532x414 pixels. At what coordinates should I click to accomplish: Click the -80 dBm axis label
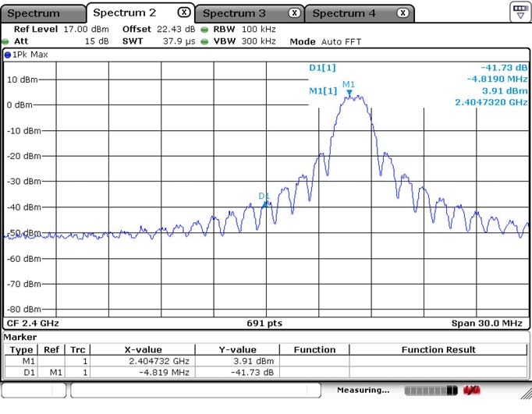click(x=23, y=310)
